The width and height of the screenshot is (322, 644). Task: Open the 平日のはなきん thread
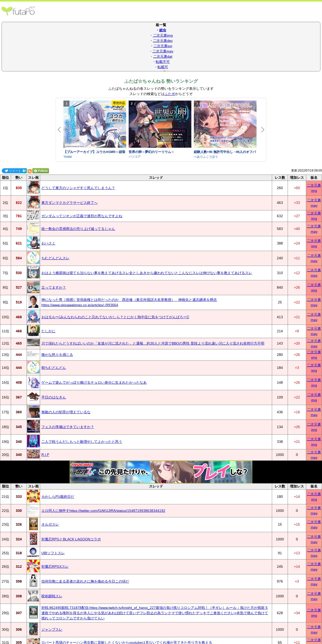[x=54, y=397]
